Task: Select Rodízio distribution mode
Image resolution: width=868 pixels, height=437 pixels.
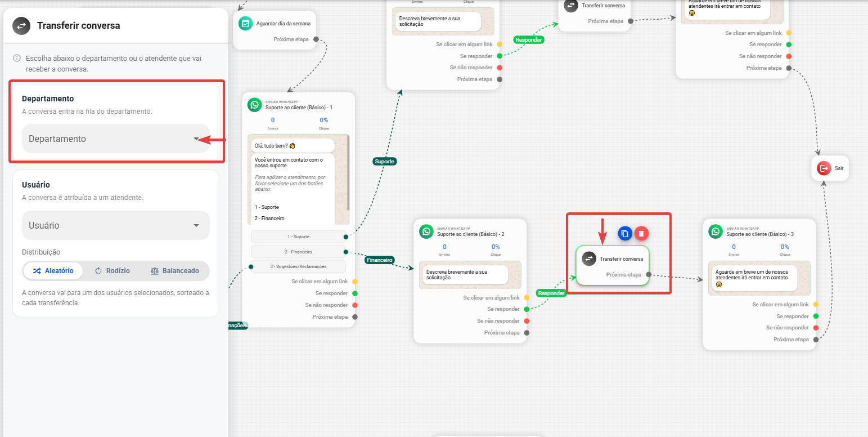Action: point(112,271)
